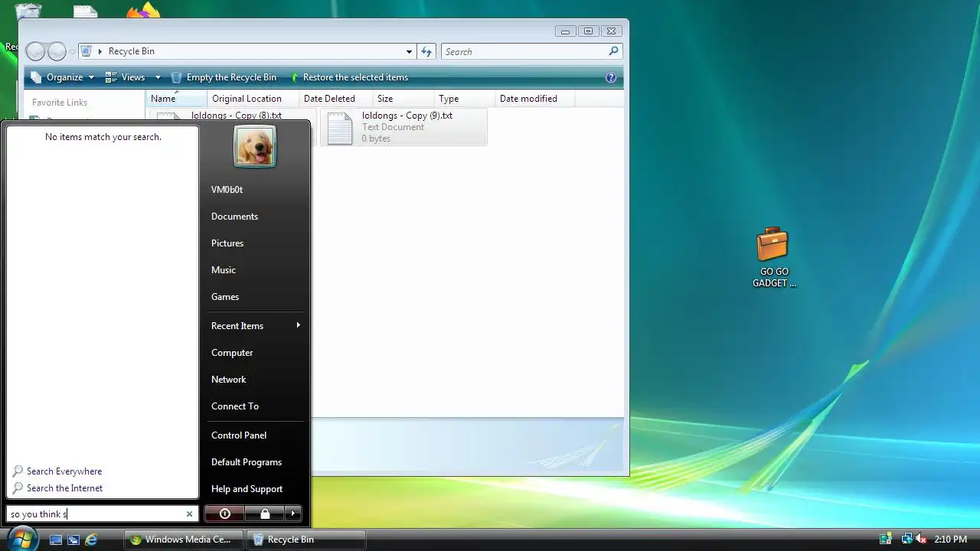Click the 2:10 PM taskbar clock

coord(951,540)
